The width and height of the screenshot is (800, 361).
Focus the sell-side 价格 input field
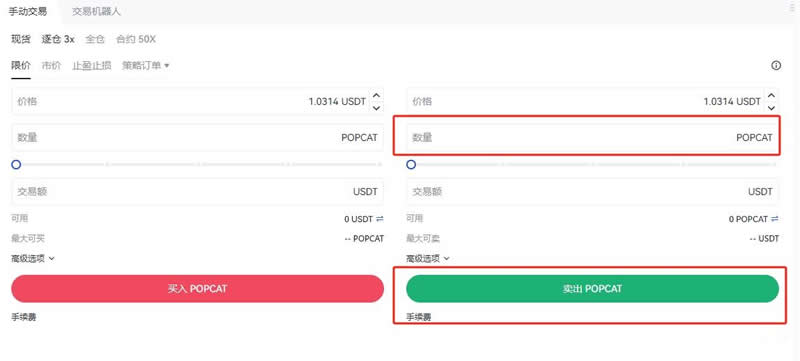click(592, 101)
